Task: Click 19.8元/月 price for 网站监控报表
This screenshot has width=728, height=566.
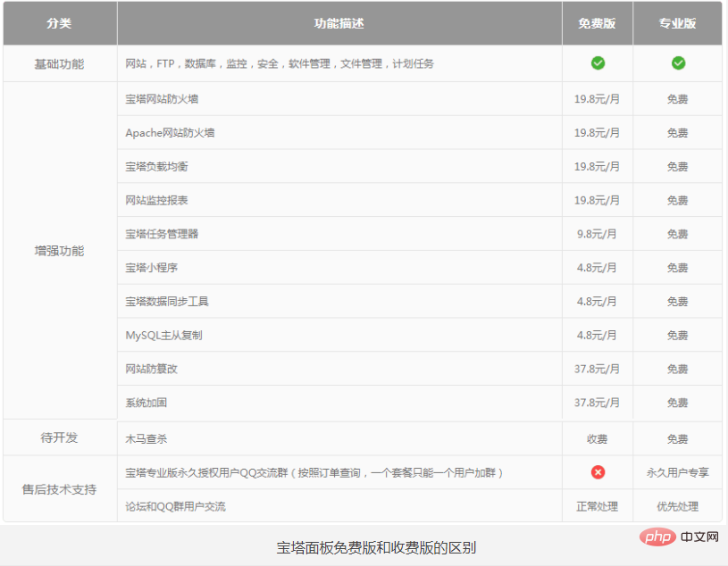Action: (x=597, y=200)
